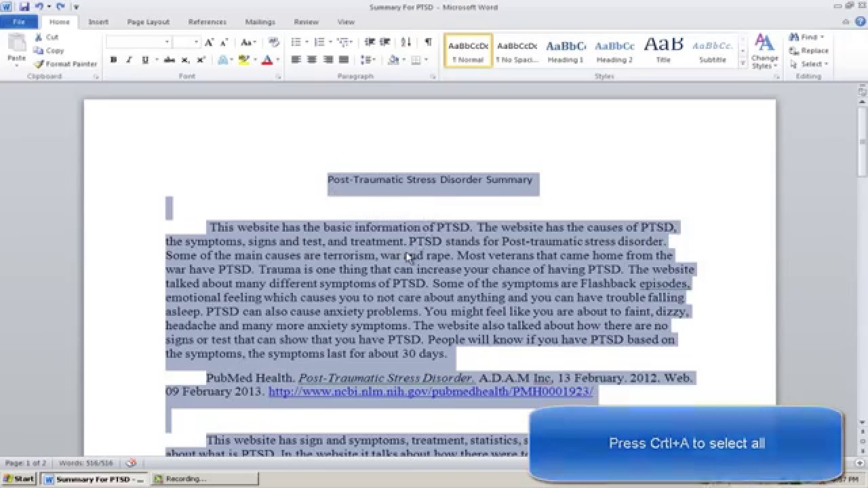
Task: Toggle Italic formatting
Action: pyautogui.click(x=129, y=60)
